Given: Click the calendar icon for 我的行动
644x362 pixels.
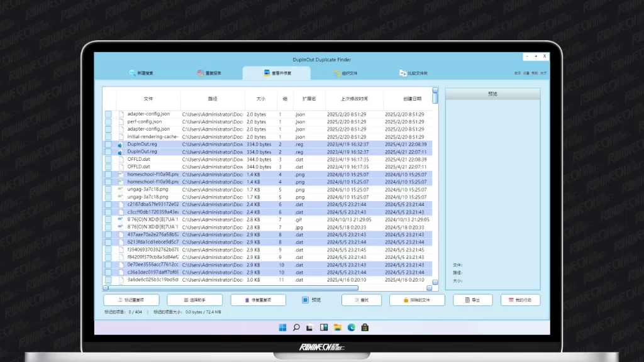Looking at the screenshot, I should pyautogui.click(x=511, y=300).
